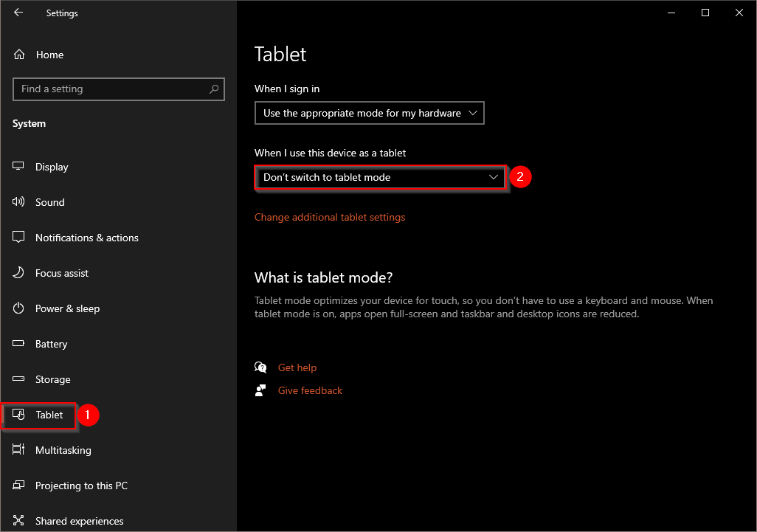757x532 pixels.
Task: Focus the 'Find a setting' search box
Action: pyautogui.click(x=111, y=89)
